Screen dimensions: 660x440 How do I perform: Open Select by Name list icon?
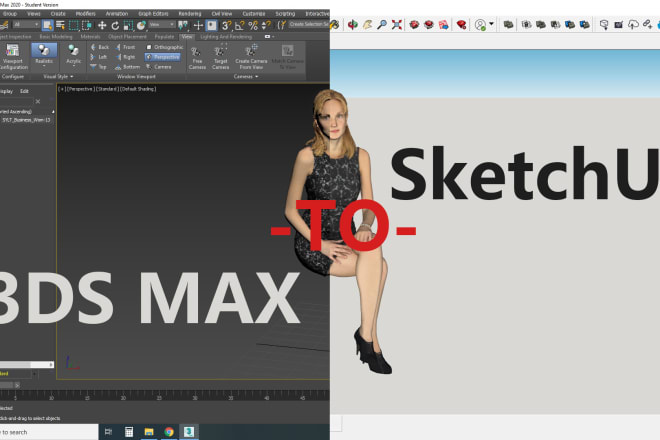61,26
